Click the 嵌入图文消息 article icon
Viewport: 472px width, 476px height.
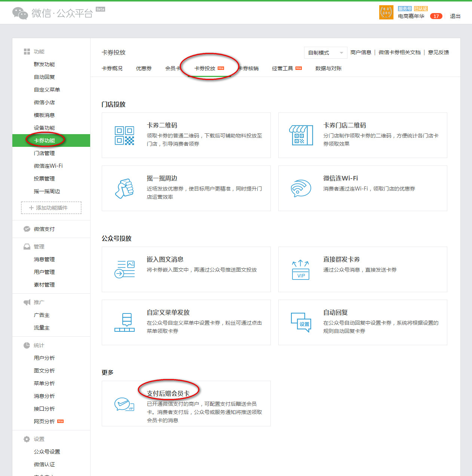tap(125, 269)
